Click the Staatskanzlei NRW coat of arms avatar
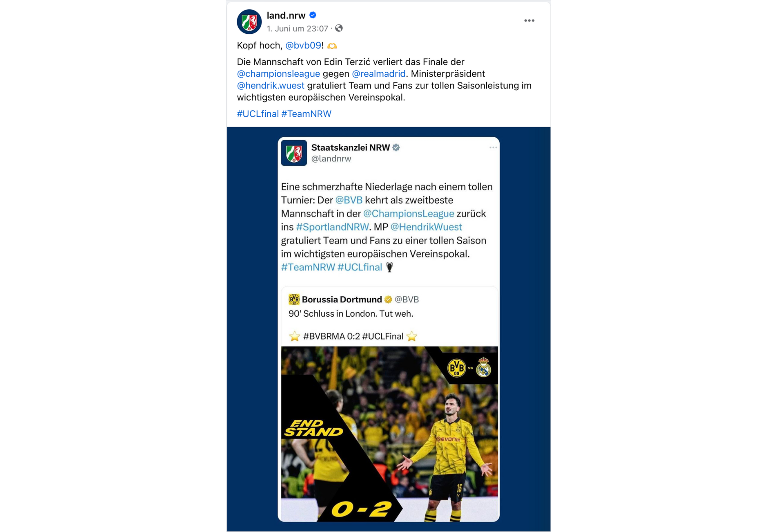 tap(294, 153)
